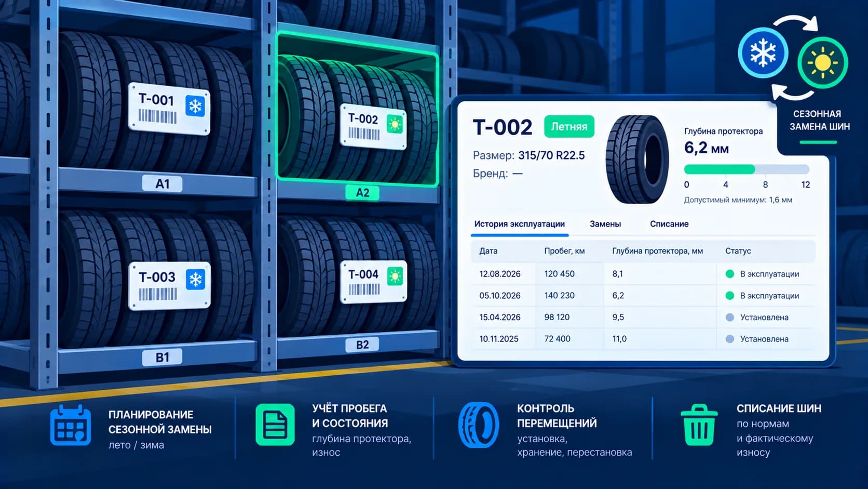Screen dimensions: 868x489
Task: Click Установлена status in 15.04.2026 row
Action: click(x=764, y=318)
